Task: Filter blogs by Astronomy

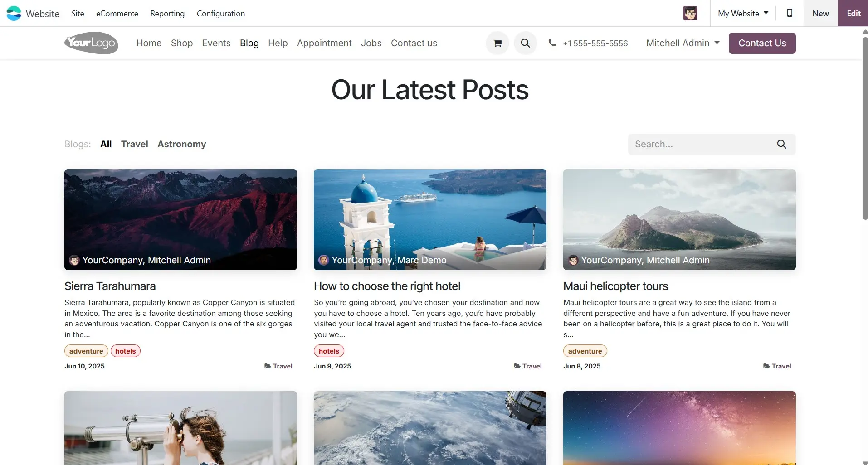Action: pos(181,144)
